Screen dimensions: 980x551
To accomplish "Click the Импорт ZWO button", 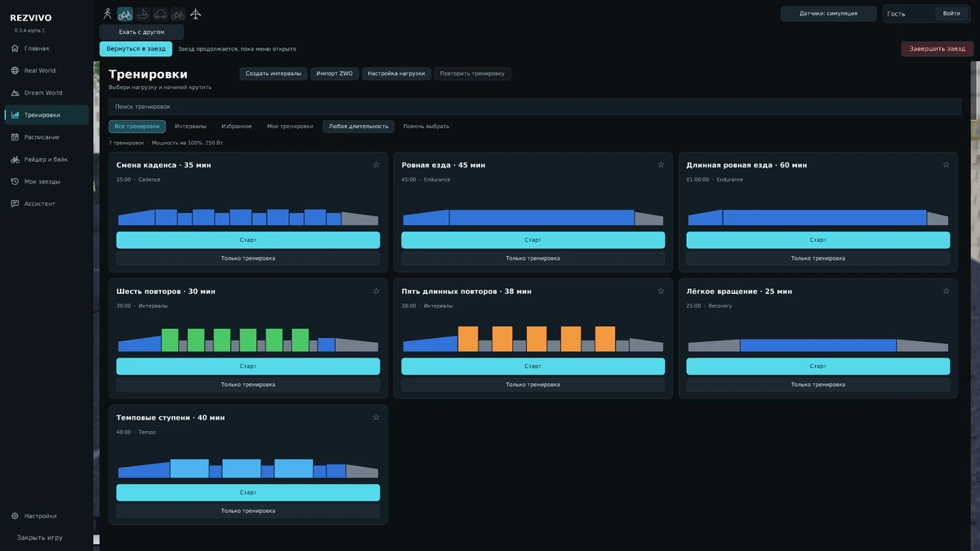I will [335, 73].
